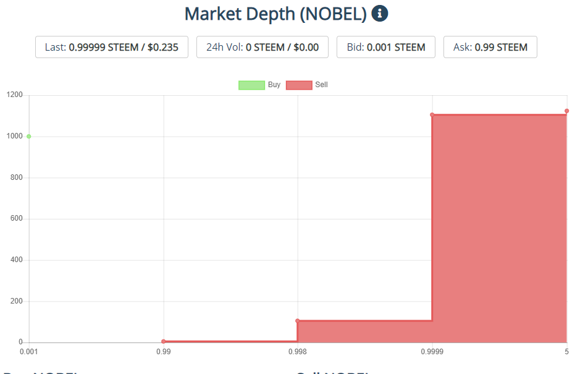The height and width of the screenshot is (374, 588).
Task: Click the info icon beside Market Depth title
Action: tap(380, 13)
